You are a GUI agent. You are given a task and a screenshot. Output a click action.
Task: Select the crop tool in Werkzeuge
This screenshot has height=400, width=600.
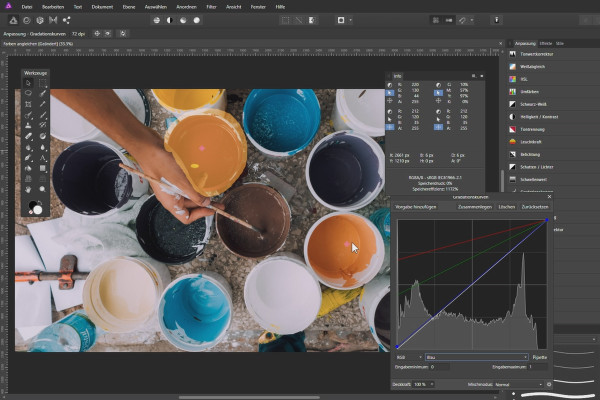point(28,104)
